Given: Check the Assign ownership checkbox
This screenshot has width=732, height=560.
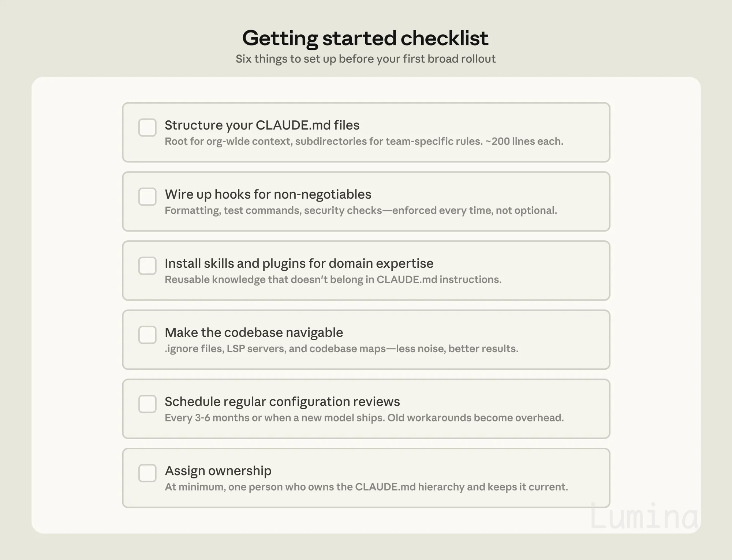Looking at the screenshot, I should pos(147,473).
